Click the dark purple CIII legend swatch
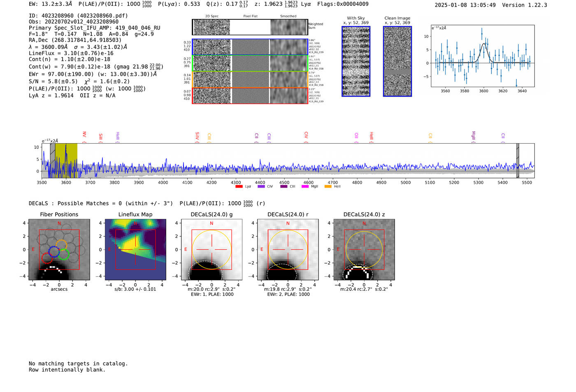The image size is (576, 392). [x=284, y=187]
